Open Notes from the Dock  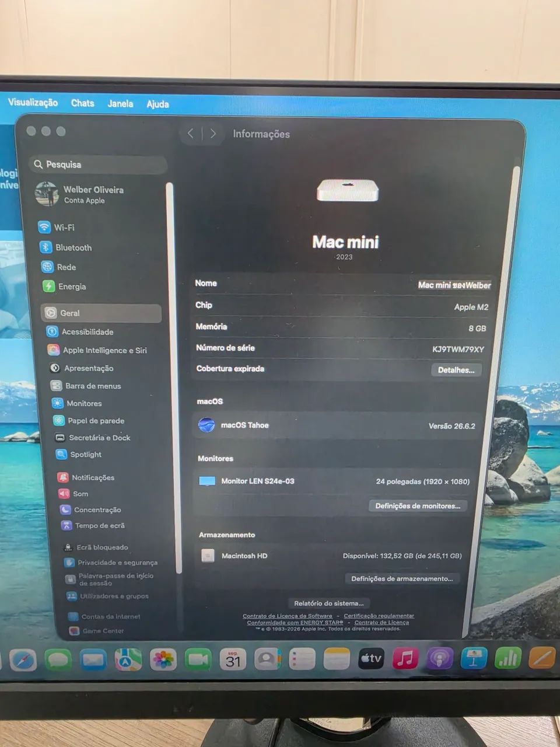pos(337,659)
